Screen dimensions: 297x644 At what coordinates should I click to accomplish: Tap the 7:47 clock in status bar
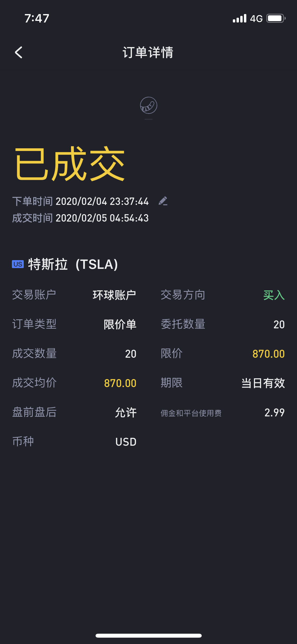click(x=37, y=19)
